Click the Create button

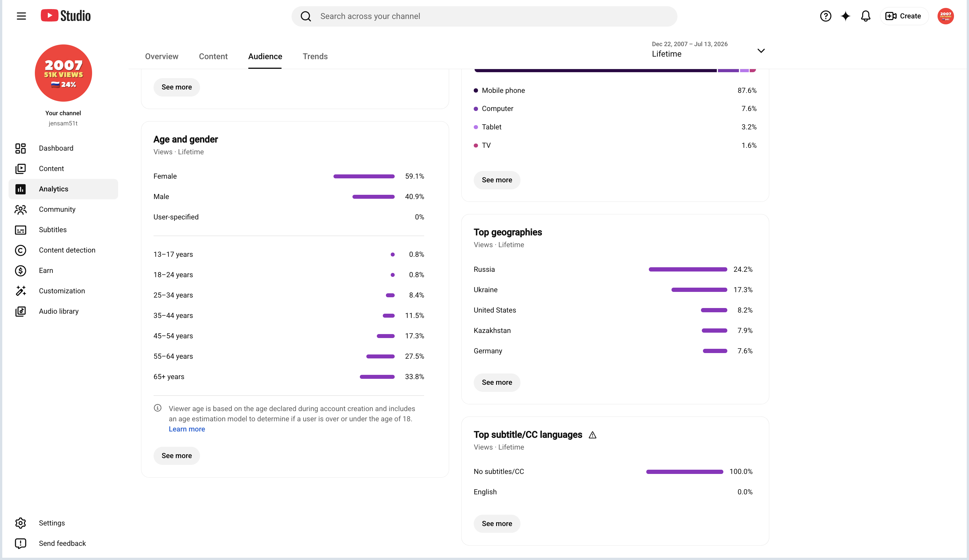pos(904,16)
